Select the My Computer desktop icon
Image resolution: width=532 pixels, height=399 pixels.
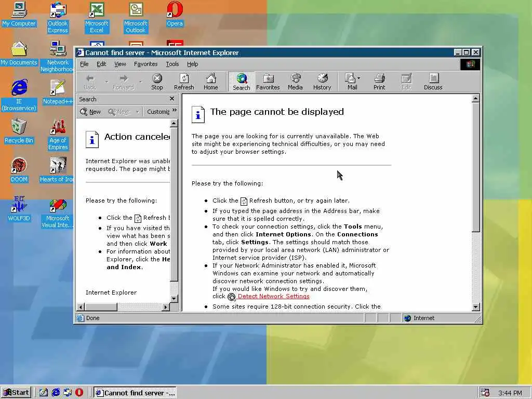coord(19,14)
